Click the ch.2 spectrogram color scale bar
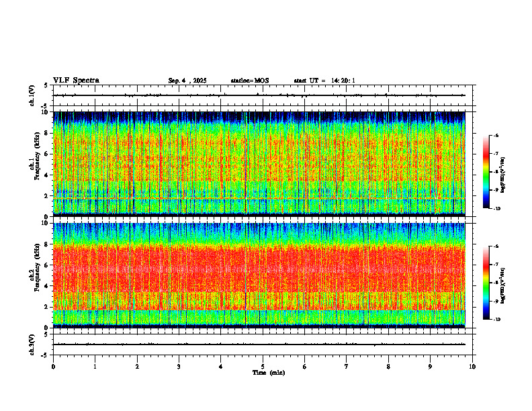 (x=486, y=283)
